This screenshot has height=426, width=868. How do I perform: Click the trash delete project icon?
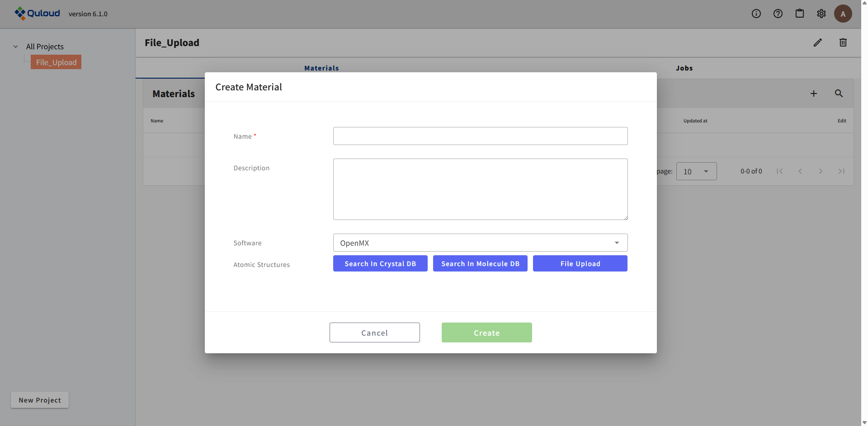(843, 42)
